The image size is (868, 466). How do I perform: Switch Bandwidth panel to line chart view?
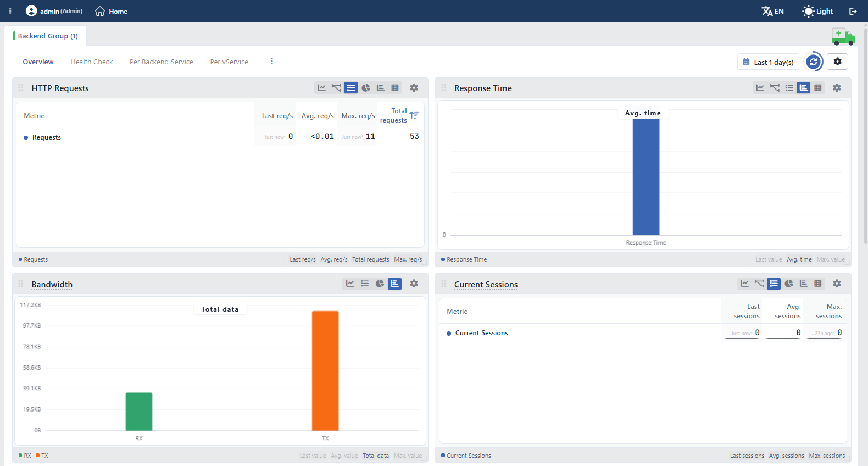(x=350, y=284)
